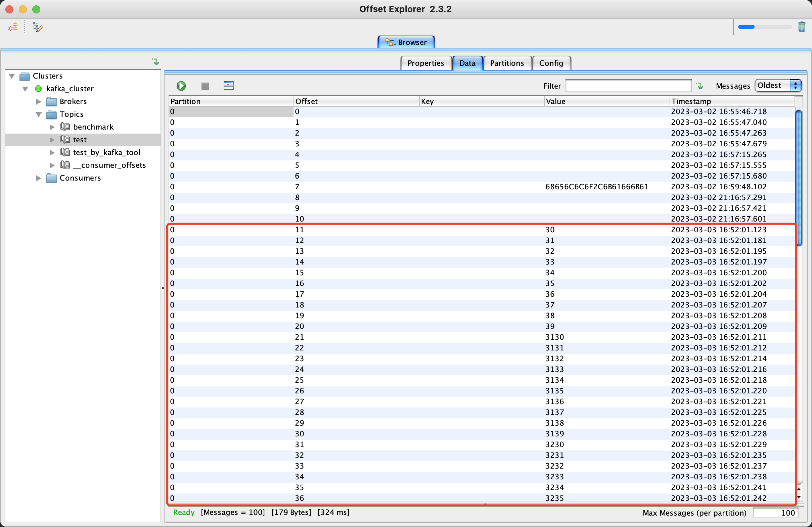Collapse the Topics folder

point(39,114)
